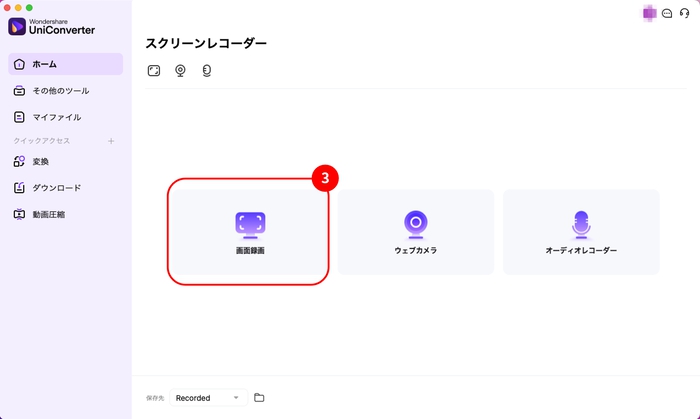The height and width of the screenshot is (419, 700).
Task: Open マイファイル in the sidebar
Action: click(65, 117)
